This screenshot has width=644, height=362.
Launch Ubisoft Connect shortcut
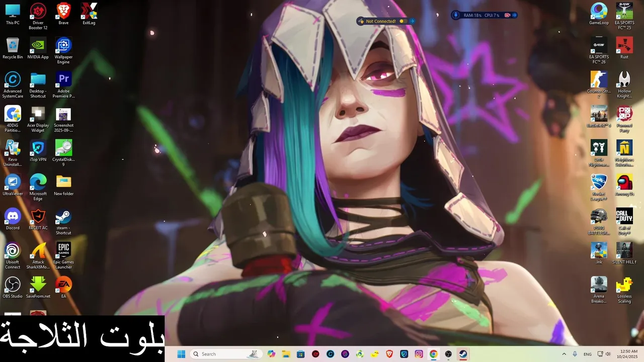[x=13, y=256]
